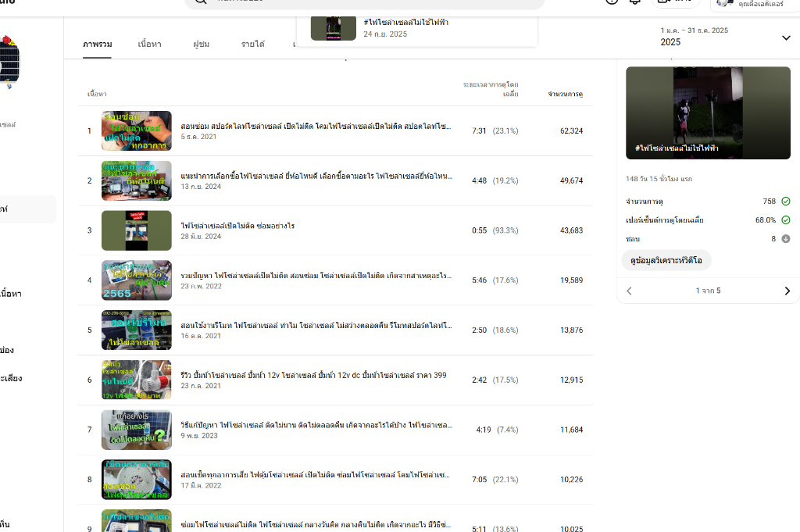Go to next video card arrow

[x=787, y=291]
